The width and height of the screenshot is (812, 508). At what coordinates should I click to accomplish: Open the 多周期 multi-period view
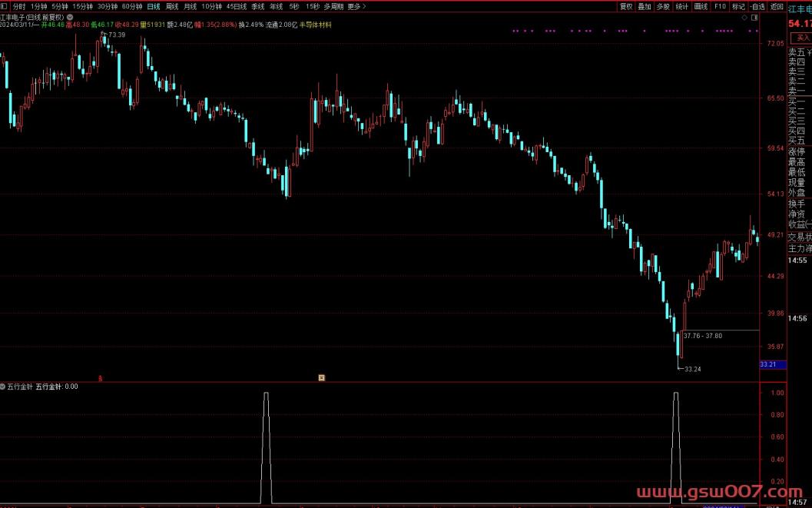coord(333,6)
